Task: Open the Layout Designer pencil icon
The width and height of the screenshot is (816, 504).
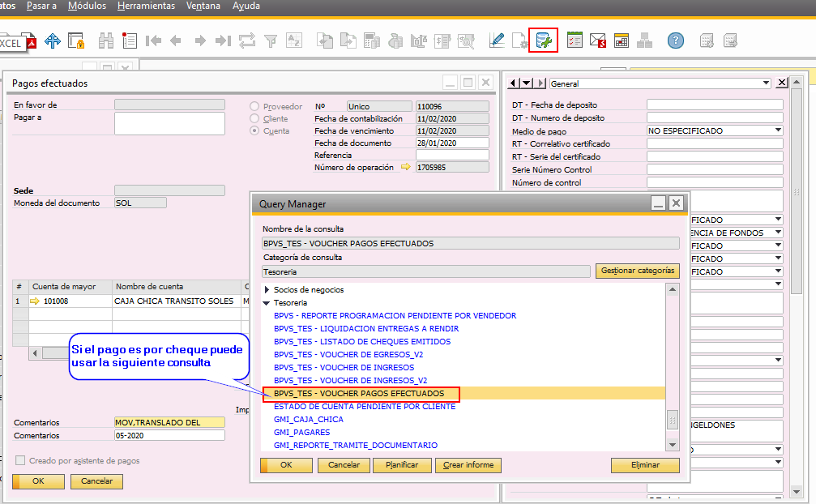Action: click(x=497, y=41)
